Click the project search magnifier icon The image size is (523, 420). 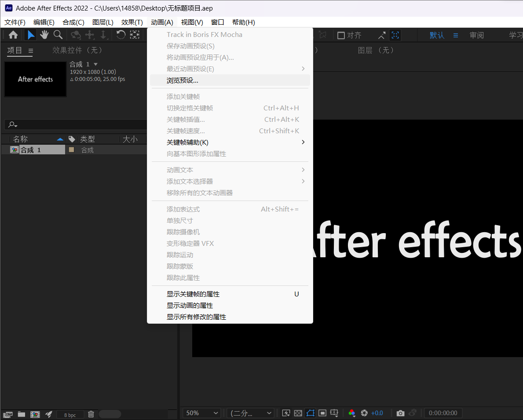point(13,124)
